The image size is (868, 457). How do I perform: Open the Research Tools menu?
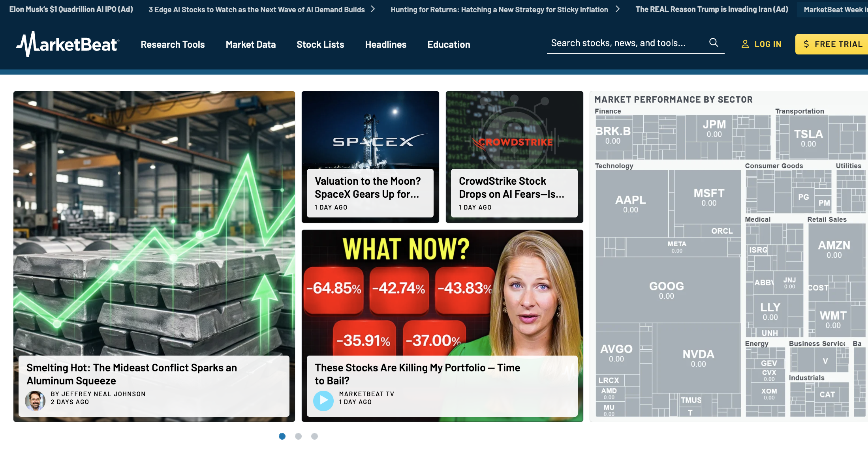tap(173, 45)
